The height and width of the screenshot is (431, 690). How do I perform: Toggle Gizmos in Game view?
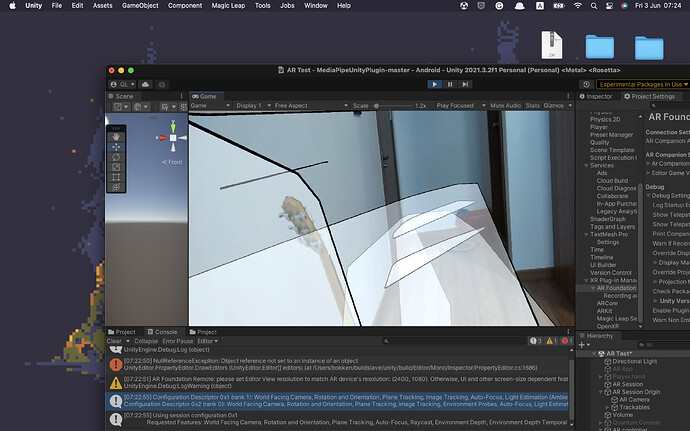pos(554,106)
